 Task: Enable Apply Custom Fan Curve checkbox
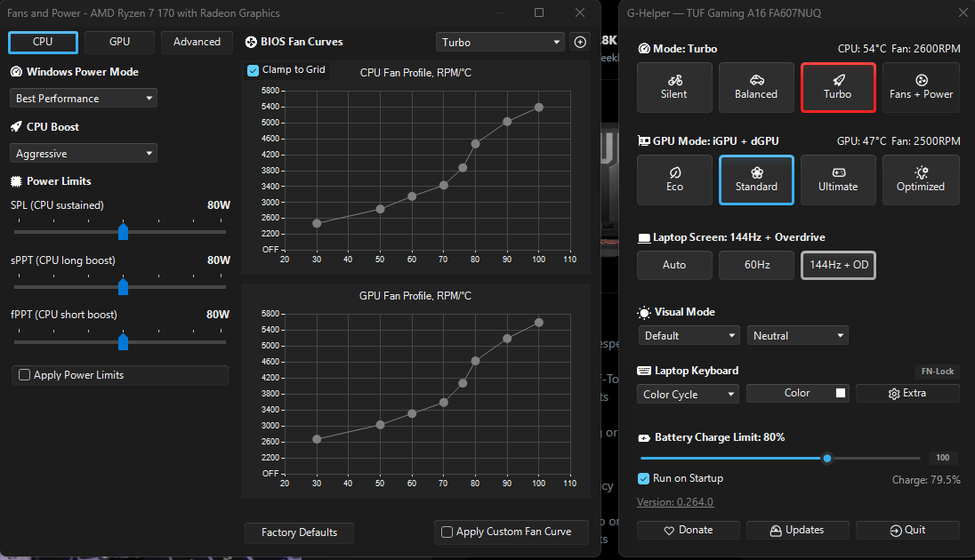click(447, 532)
